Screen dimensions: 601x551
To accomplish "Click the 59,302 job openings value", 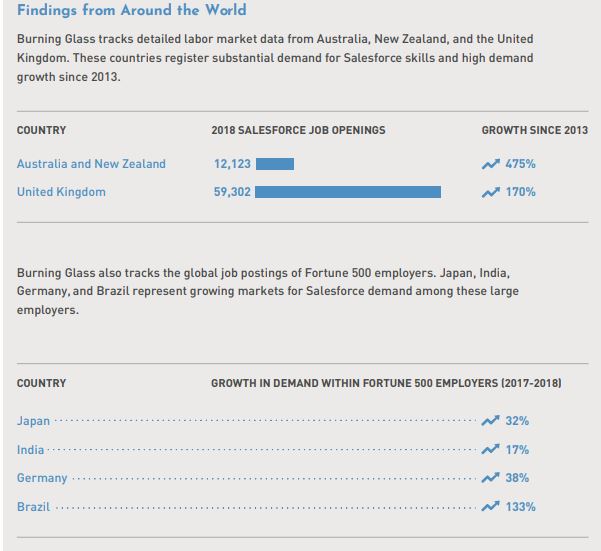I will pos(232,192).
